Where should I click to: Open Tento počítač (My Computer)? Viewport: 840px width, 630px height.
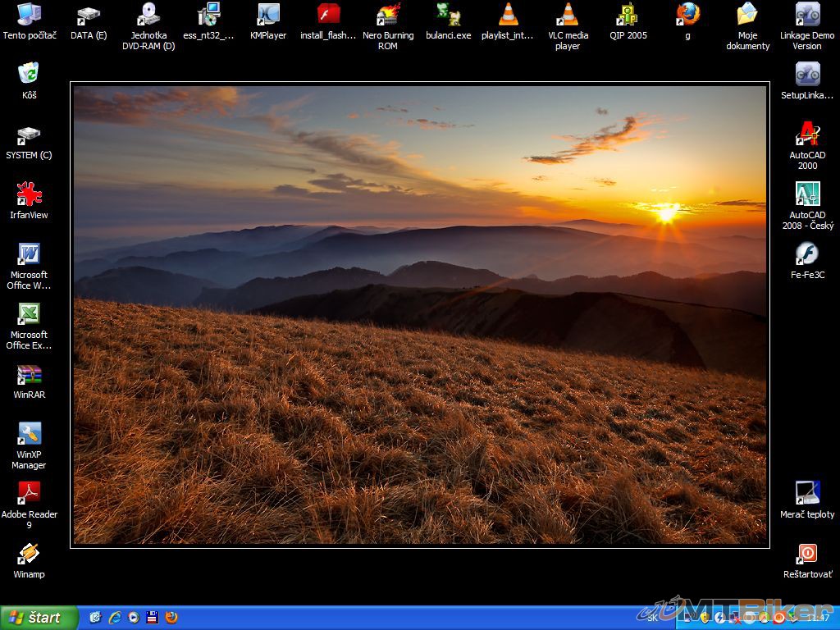(29, 15)
